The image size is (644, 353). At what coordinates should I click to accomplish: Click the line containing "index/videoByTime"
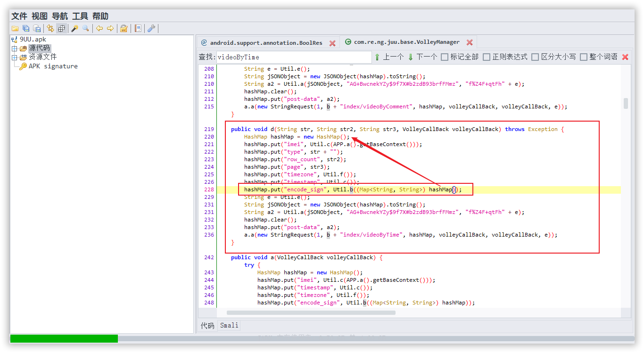coord(401,235)
